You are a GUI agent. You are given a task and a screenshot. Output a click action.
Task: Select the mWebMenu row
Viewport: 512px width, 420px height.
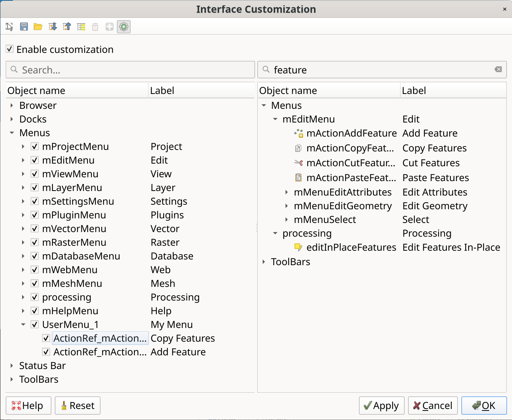(x=130, y=270)
